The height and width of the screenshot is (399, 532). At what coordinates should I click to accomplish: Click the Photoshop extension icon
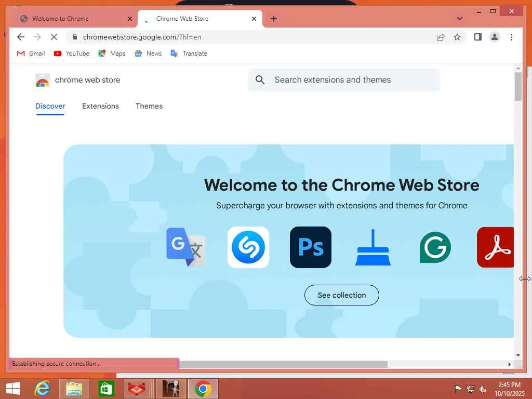[311, 247]
